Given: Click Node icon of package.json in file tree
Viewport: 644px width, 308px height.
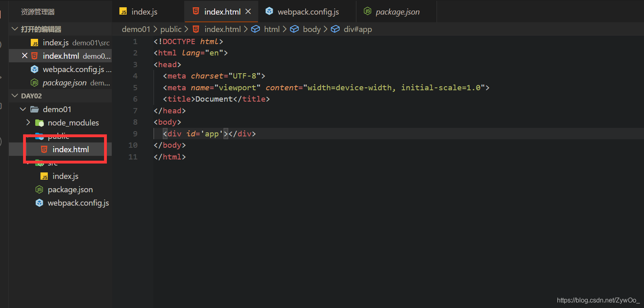Looking at the screenshot, I should (x=39, y=189).
